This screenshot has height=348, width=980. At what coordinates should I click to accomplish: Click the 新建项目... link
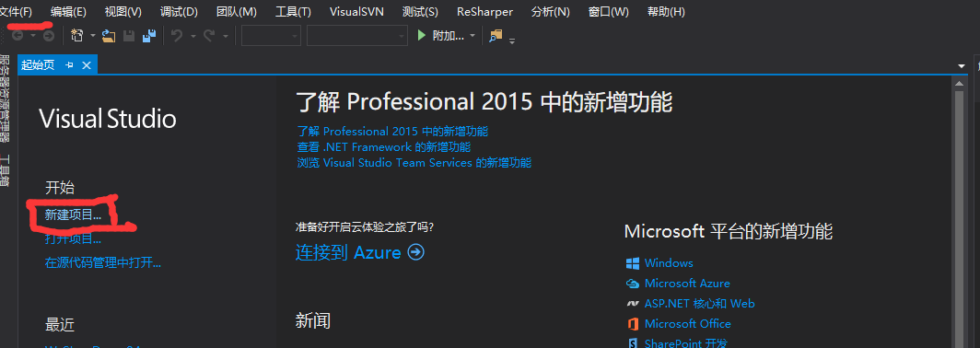73,215
